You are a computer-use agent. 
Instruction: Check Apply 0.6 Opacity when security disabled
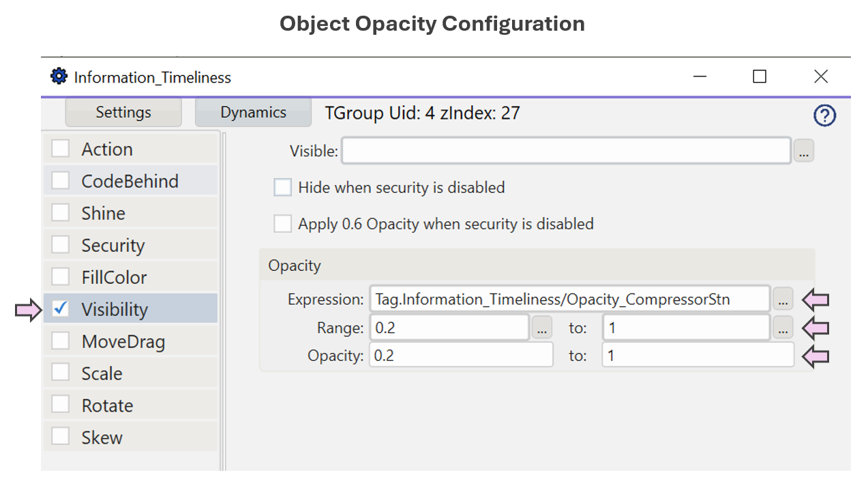pos(282,224)
